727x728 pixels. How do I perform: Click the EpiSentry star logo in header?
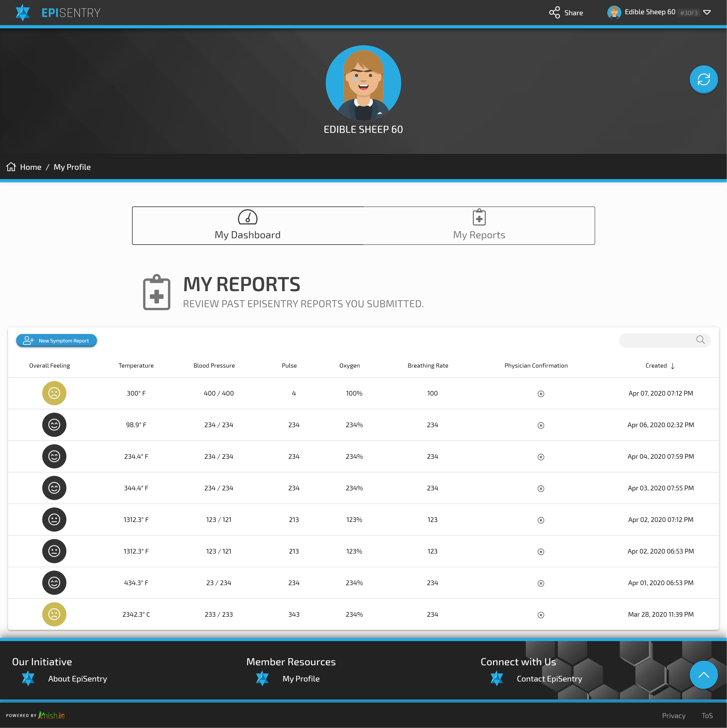point(23,12)
